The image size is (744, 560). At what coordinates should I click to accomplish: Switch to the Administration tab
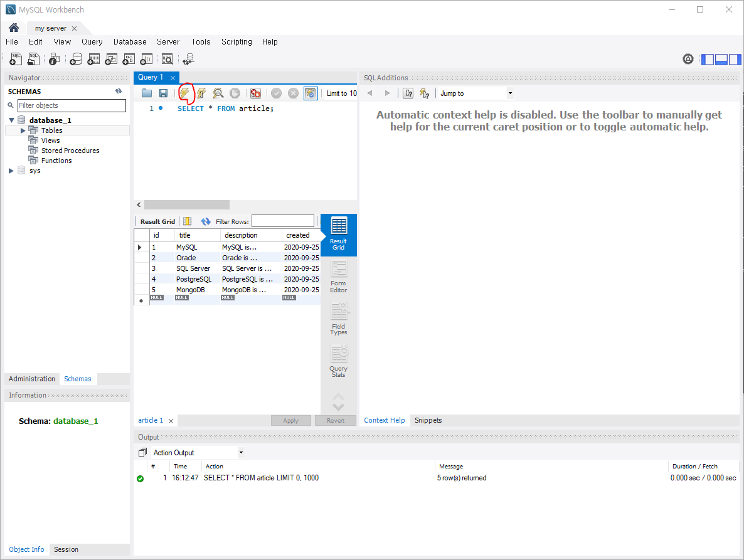point(32,379)
